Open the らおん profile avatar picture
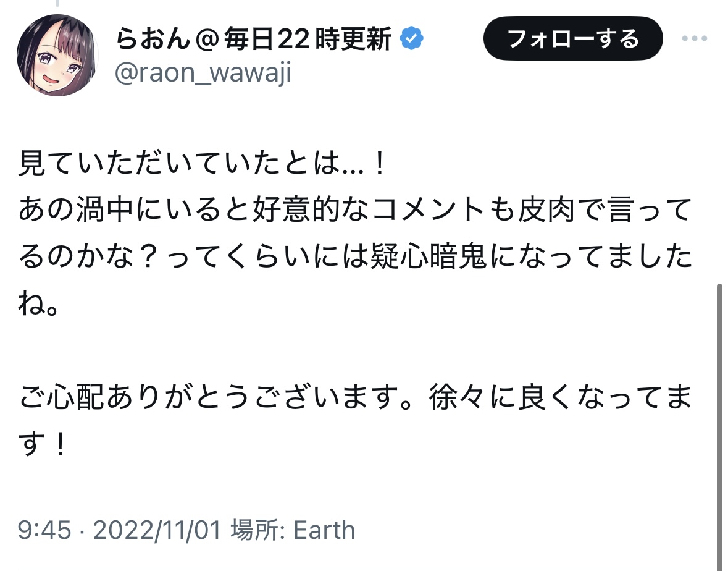The height and width of the screenshot is (571, 728). click(57, 55)
